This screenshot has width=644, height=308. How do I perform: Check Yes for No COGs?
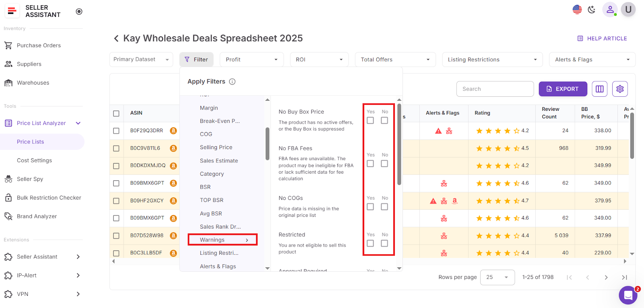370,207
